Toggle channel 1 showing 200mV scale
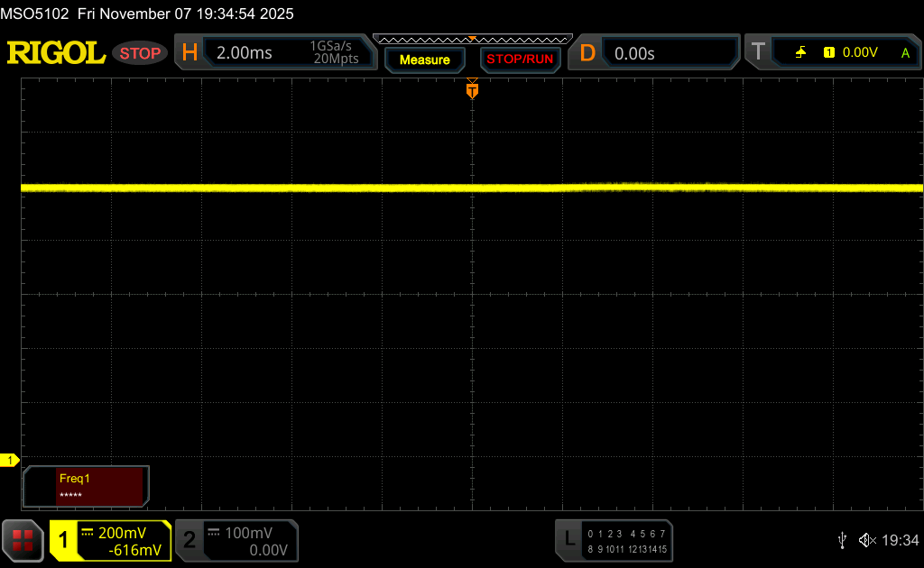Screen dimensions: 924x568 pos(110,541)
